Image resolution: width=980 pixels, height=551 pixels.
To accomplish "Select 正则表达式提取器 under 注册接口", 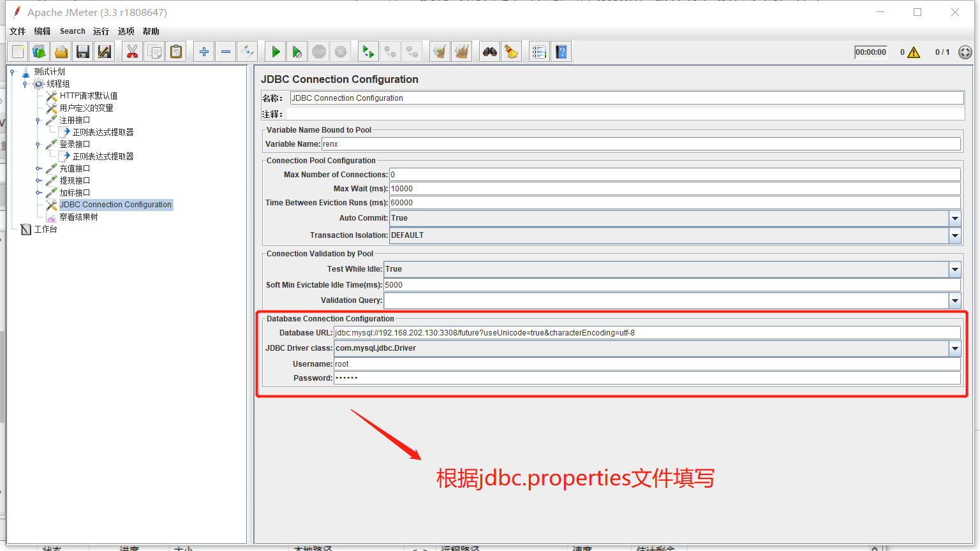I will coord(103,132).
